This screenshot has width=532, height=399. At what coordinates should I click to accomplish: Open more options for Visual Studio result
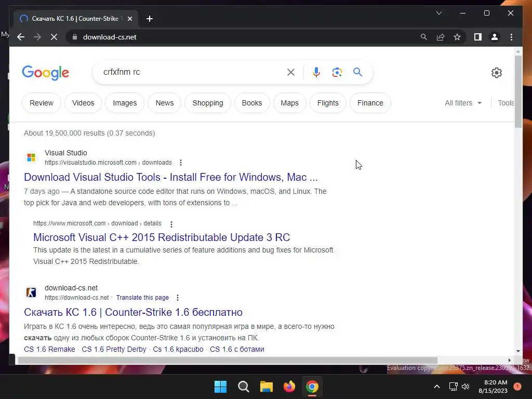pos(180,163)
